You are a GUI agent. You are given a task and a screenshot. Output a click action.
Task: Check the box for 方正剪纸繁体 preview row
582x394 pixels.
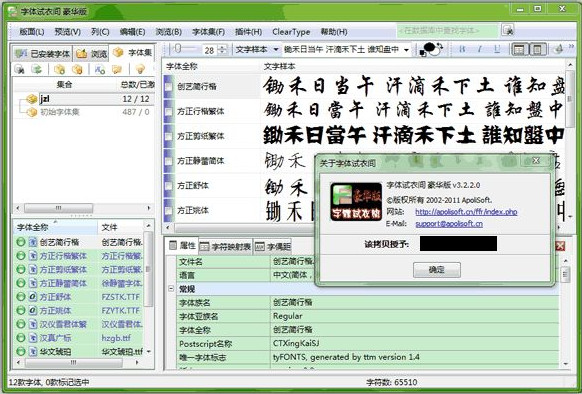click(169, 136)
